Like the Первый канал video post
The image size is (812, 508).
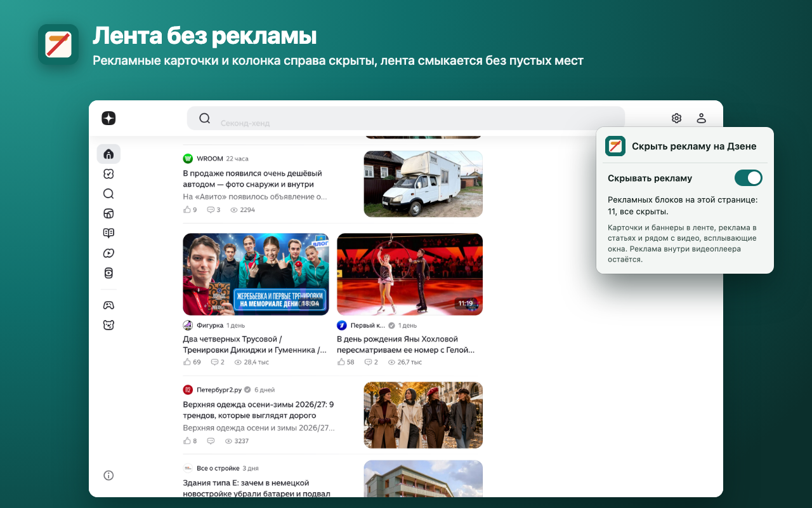(x=346, y=362)
